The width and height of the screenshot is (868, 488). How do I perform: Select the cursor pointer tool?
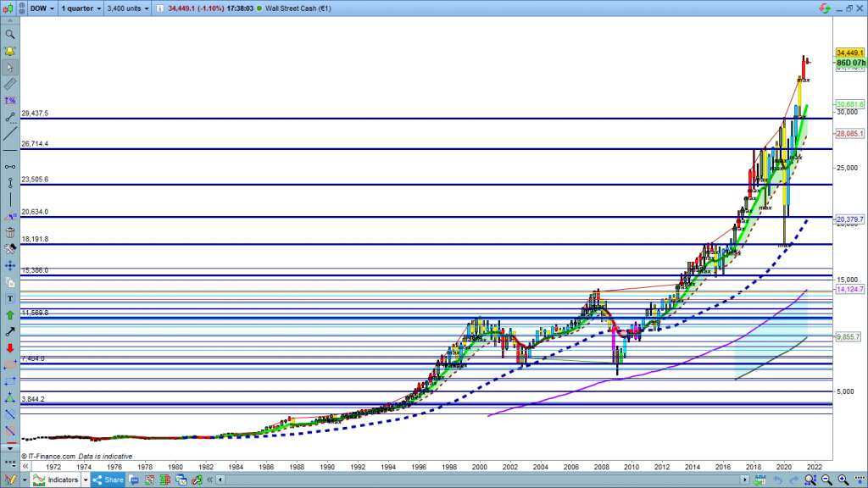pos(10,68)
